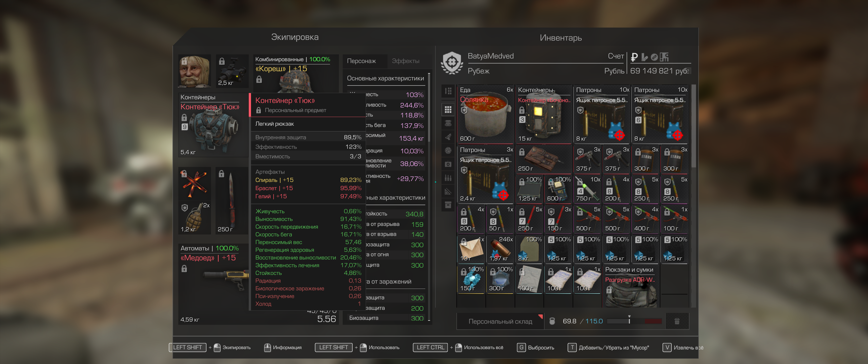Screen dimensions: 868x364
Task: Select the chain-link coin currency icon
Action: click(x=654, y=57)
